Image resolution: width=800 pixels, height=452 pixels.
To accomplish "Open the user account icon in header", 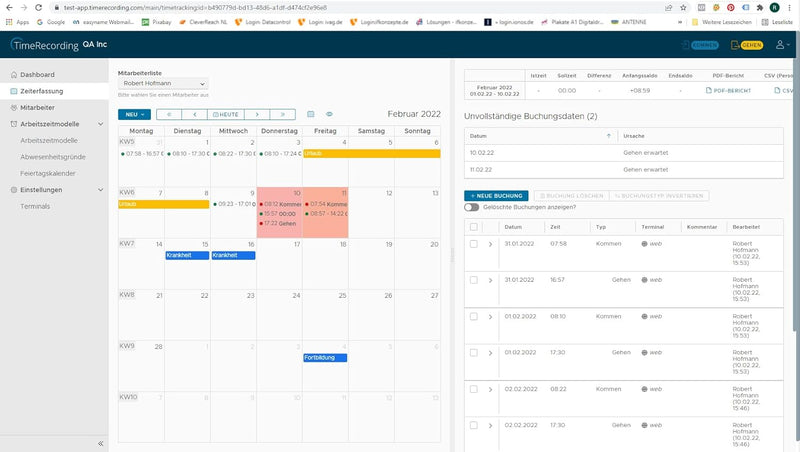I will pyautogui.click(x=782, y=45).
